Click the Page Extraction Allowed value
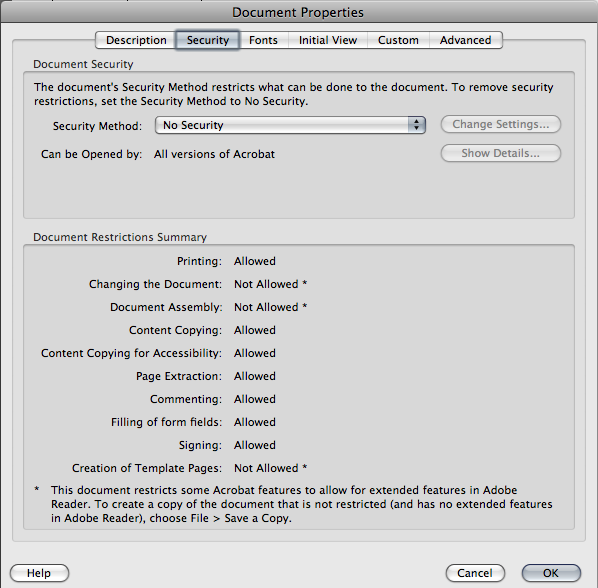Screen dimensions: 598x588 pyautogui.click(x=255, y=376)
